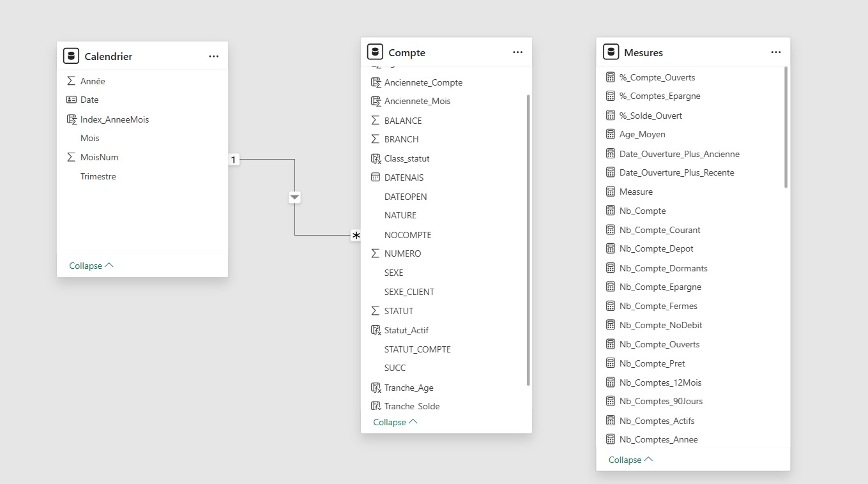Image resolution: width=868 pixels, height=484 pixels.
Task: Select the Index_AnneeMois field
Action: coord(114,119)
